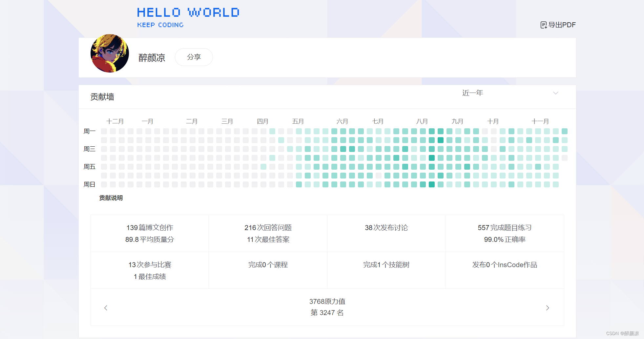Click the HELLO WORLD title
Image resolution: width=644 pixels, height=339 pixels.
(188, 12)
